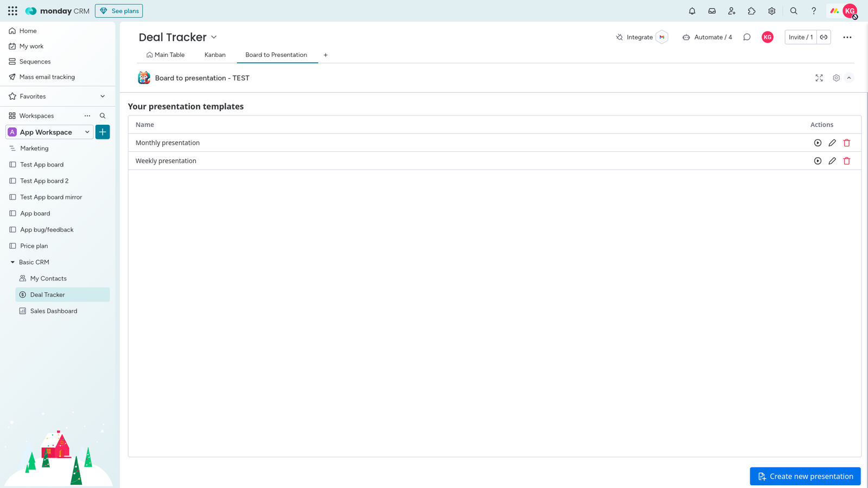Play the Monthly presentation
Screen dimensions: 868x488
click(x=818, y=143)
